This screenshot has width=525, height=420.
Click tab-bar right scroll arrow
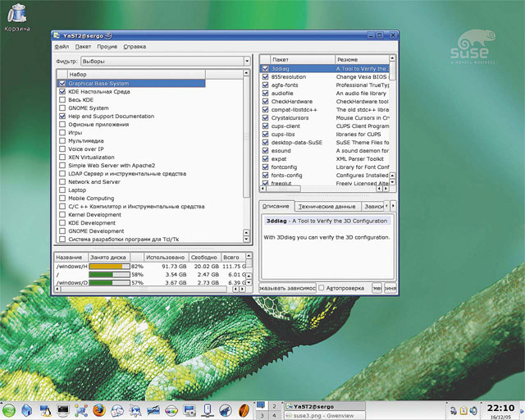click(393, 206)
